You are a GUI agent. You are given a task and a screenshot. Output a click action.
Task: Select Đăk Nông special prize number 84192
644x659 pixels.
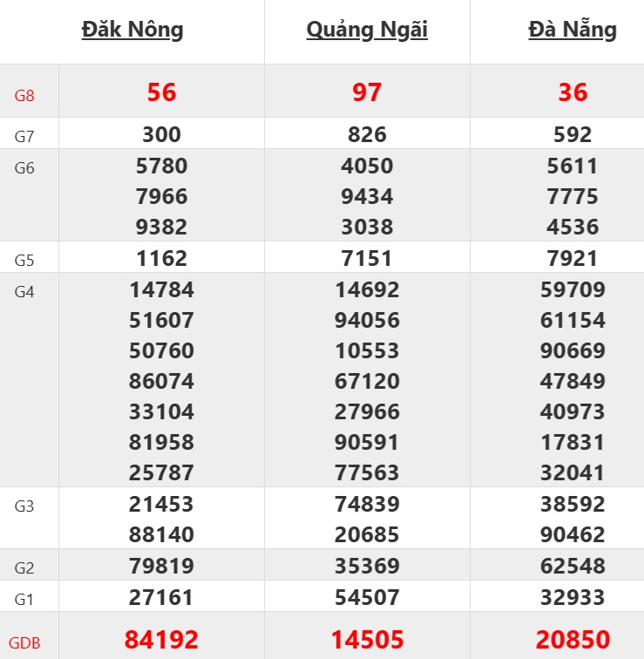162,640
